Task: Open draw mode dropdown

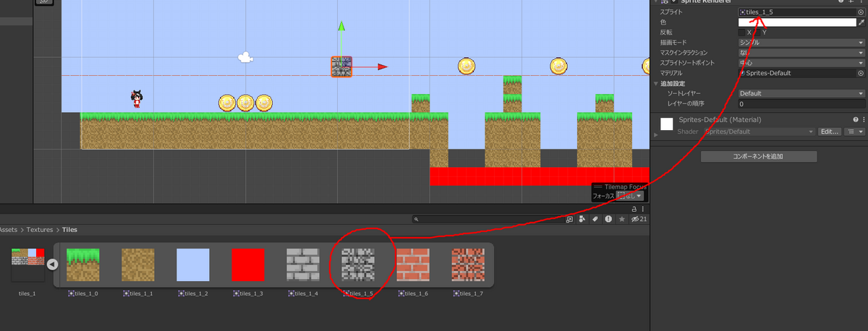Action: (802, 43)
